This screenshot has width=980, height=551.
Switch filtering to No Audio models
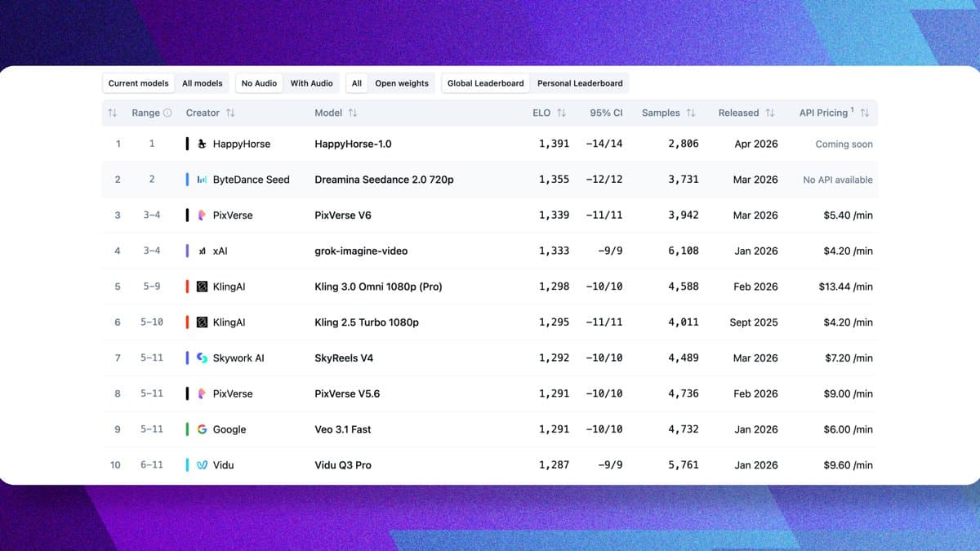(x=259, y=82)
